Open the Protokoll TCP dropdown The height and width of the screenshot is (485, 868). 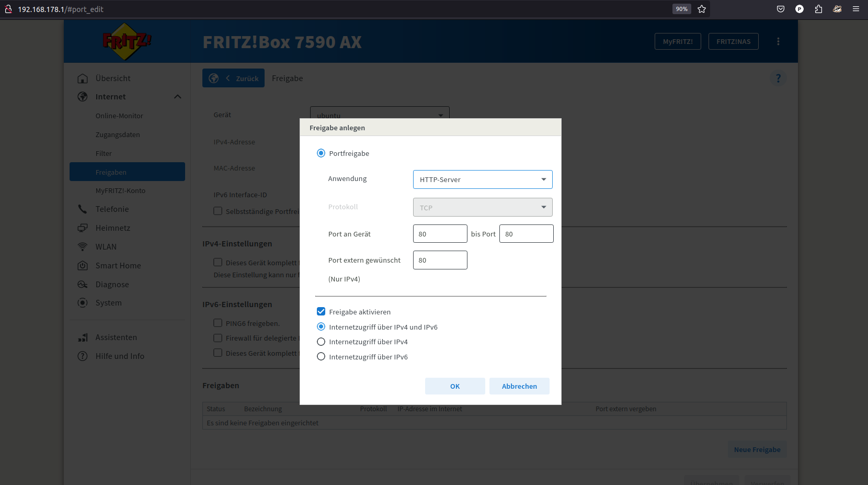point(482,208)
